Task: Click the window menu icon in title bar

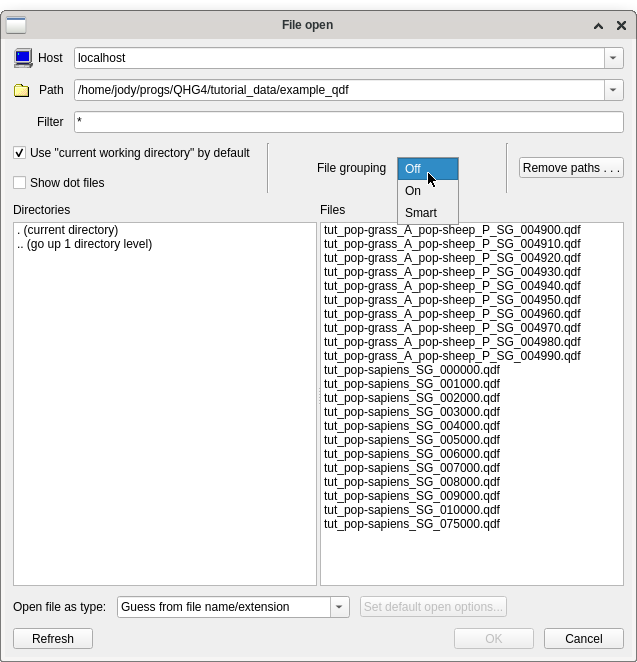Action: point(16,25)
